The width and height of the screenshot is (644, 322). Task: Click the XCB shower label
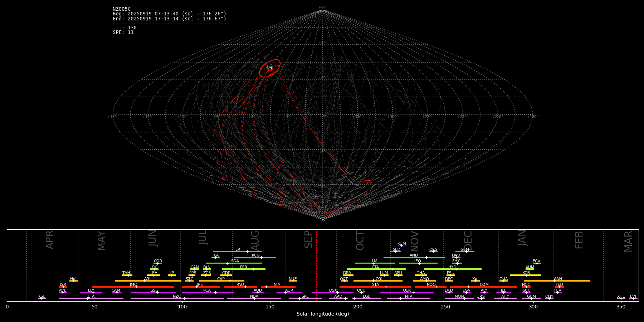pos(526,273)
